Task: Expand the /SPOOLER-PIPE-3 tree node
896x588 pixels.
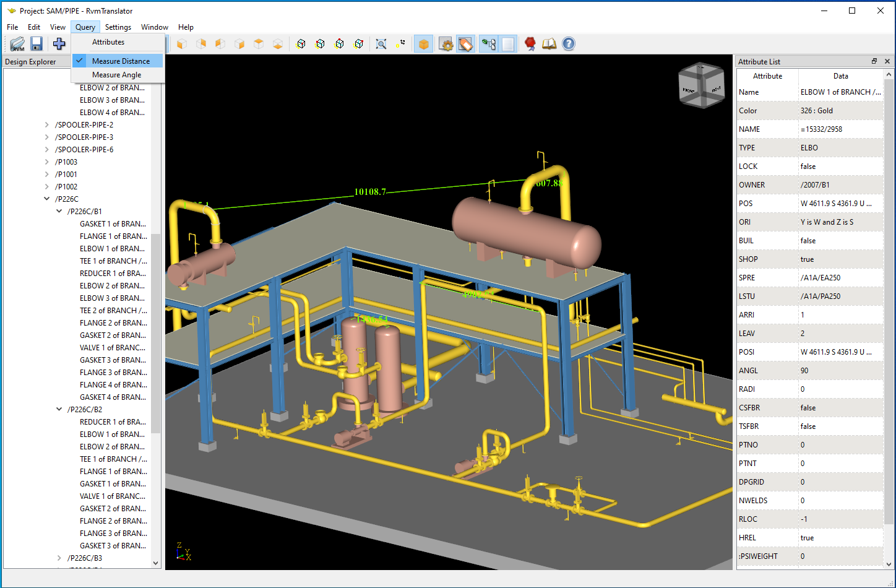Action: 47,137
